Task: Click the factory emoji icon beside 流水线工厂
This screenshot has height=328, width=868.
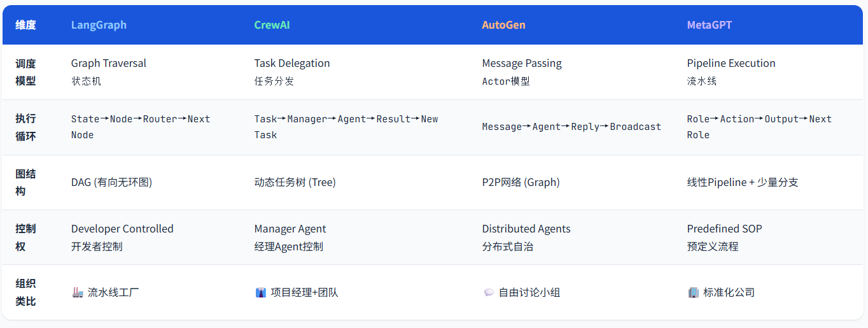Action: [x=78, y=293]
